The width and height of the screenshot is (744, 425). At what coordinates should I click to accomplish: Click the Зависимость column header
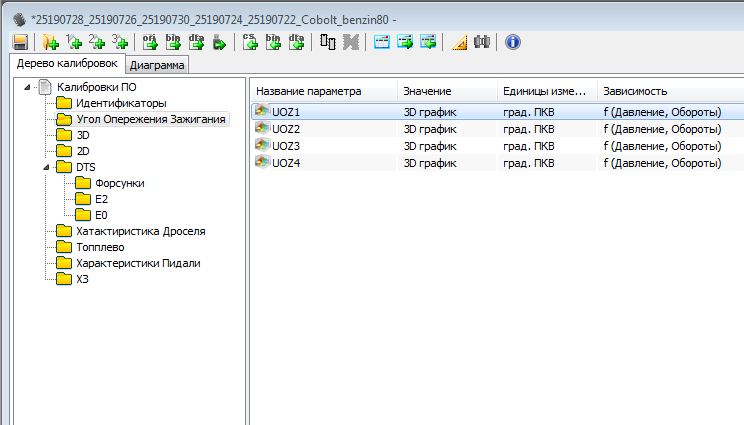pos(635,91)
